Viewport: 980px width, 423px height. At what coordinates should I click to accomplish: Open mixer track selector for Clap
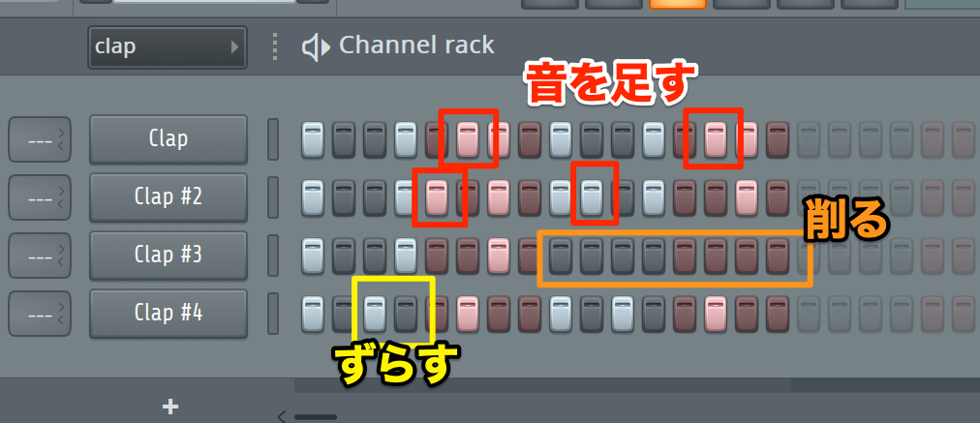[40, 138]
